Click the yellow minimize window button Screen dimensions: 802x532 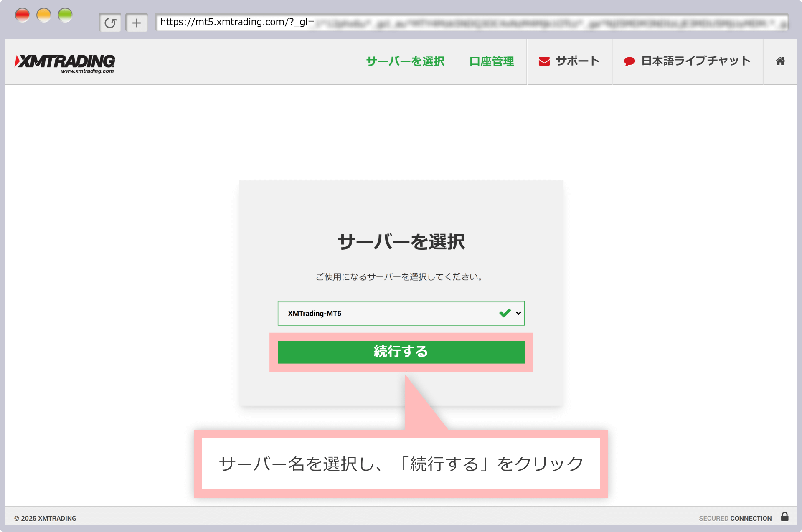coord(43,15)
